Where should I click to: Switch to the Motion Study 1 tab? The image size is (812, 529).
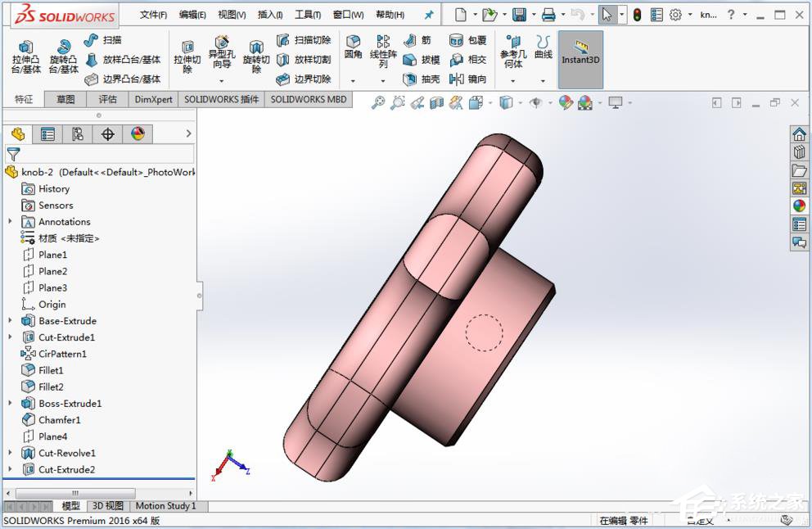166,505
